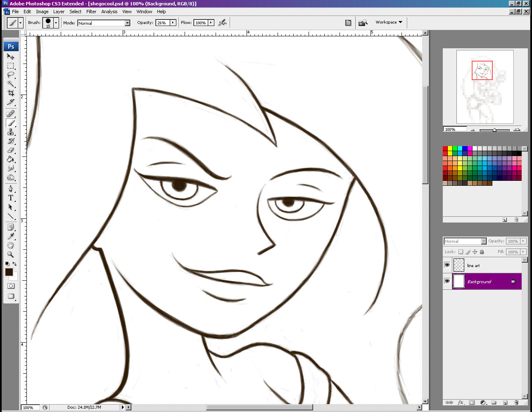Open the File menu

click(15, 12)
